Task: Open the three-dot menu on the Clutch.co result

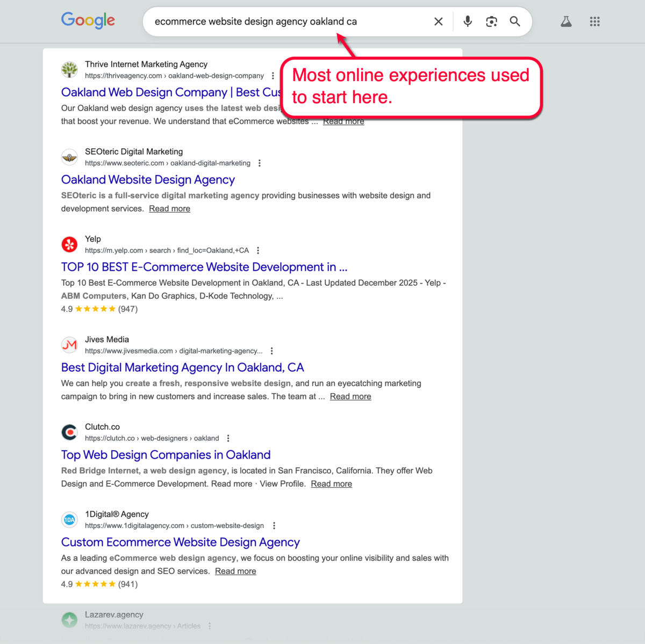Action: 228,438
